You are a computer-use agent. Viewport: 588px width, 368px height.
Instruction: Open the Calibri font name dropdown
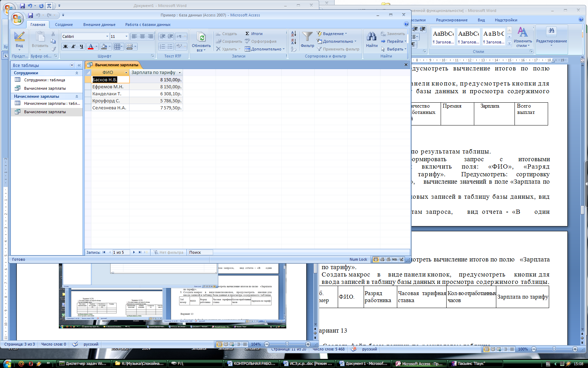click(x=107, y=36)
